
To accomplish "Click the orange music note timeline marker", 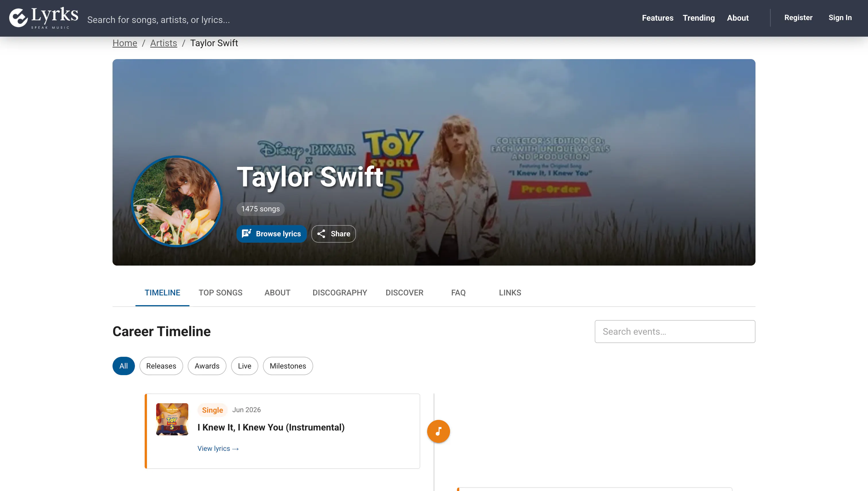I will click(438, 431).
